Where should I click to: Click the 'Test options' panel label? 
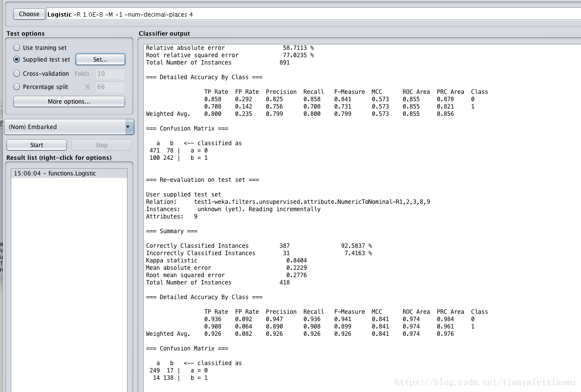[x=25, y=33]
